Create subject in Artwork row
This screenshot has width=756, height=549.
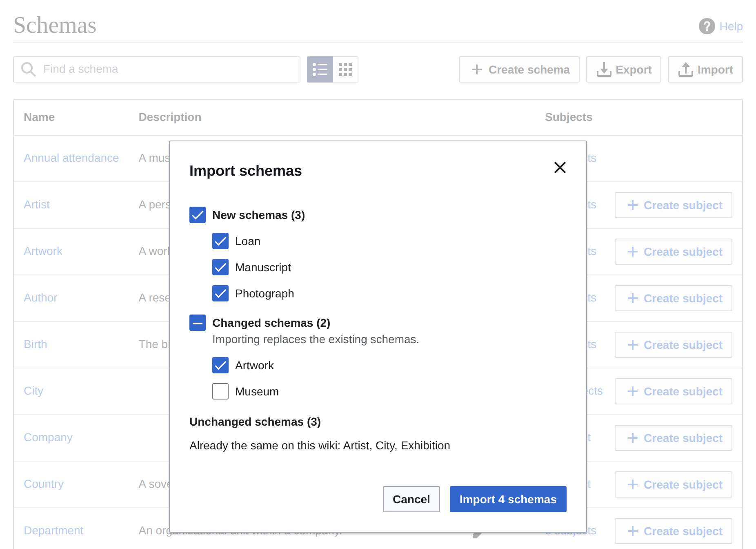674,252
